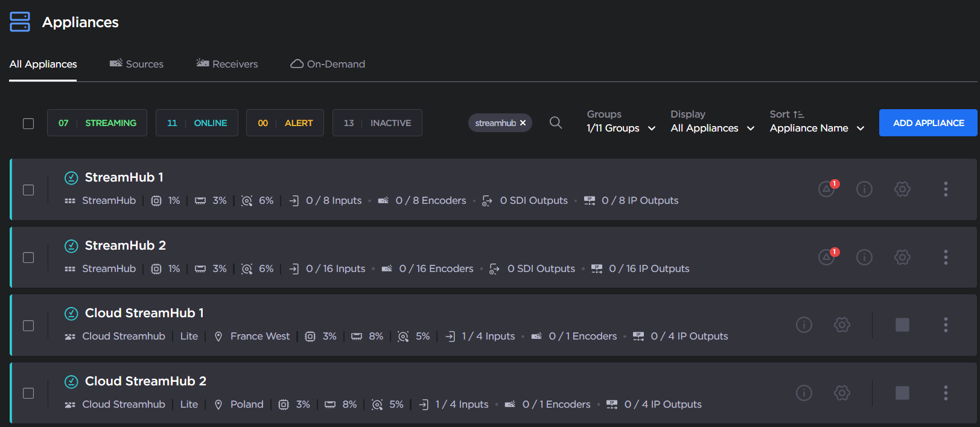980x427 pixels.
Task: Open settings gear for StreamHub 1
Action: 902,189
